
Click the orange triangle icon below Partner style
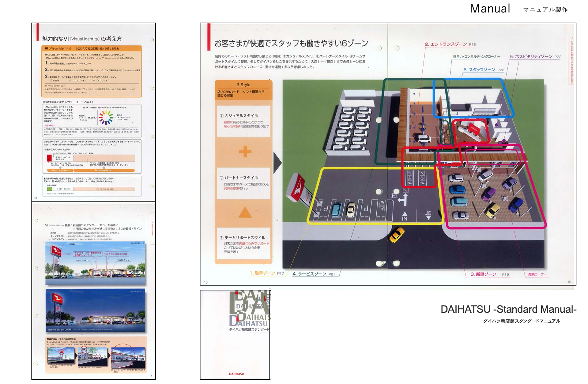pos(245,213)
